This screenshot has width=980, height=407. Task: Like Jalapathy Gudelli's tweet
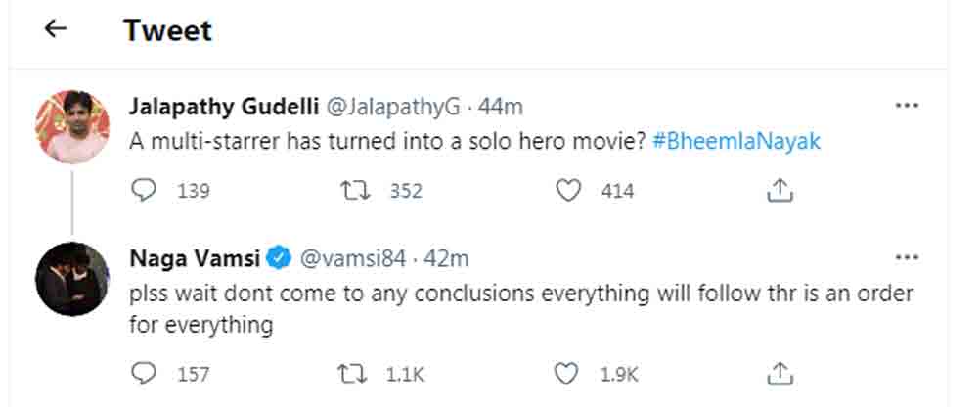tap(569, 191)
